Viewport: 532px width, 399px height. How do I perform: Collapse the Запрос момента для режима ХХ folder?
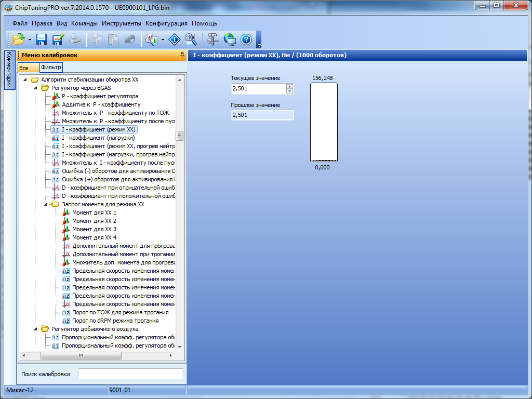tap(46, 204)
